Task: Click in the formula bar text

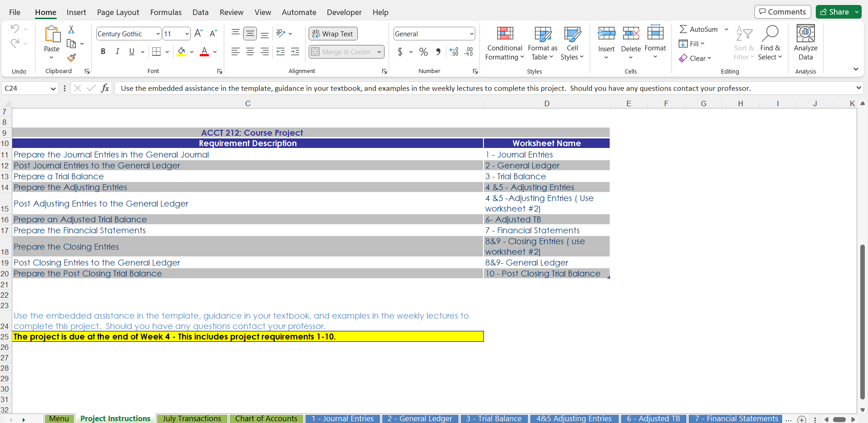Action: 436,88
